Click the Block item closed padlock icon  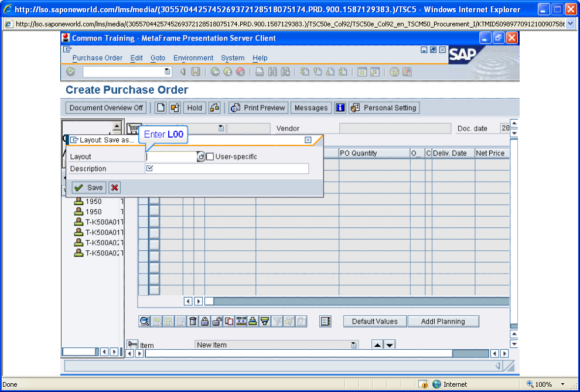tap(204, 321)
